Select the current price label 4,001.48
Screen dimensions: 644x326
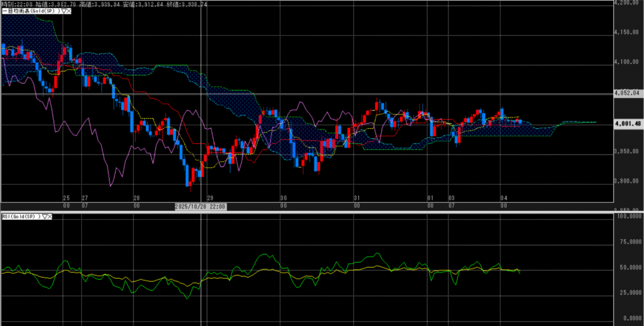[626, 124]
